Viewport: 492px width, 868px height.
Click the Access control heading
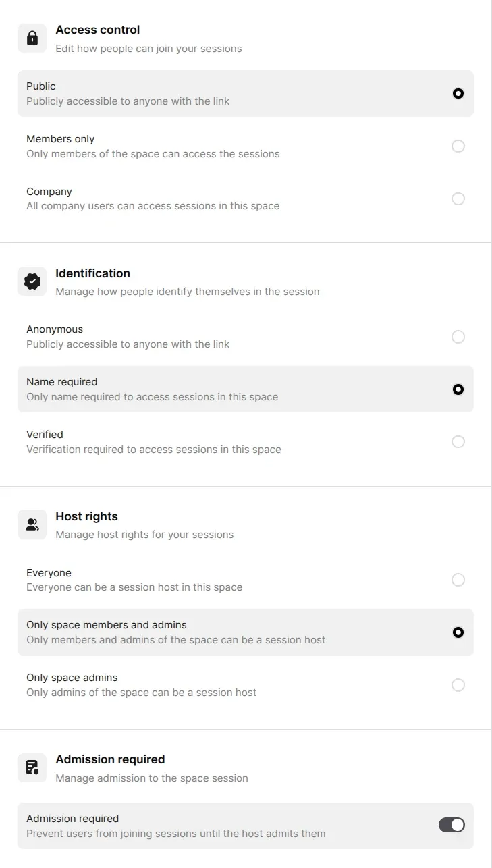97,30
